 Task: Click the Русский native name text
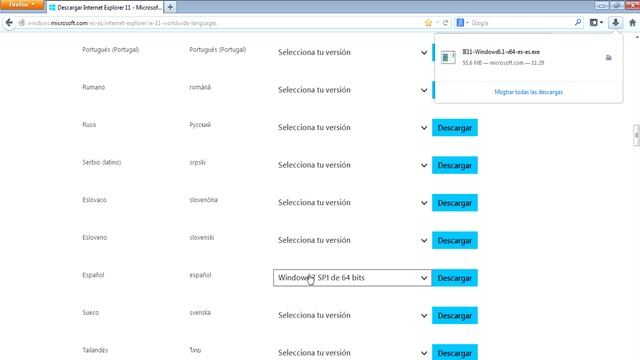(200, 124)
